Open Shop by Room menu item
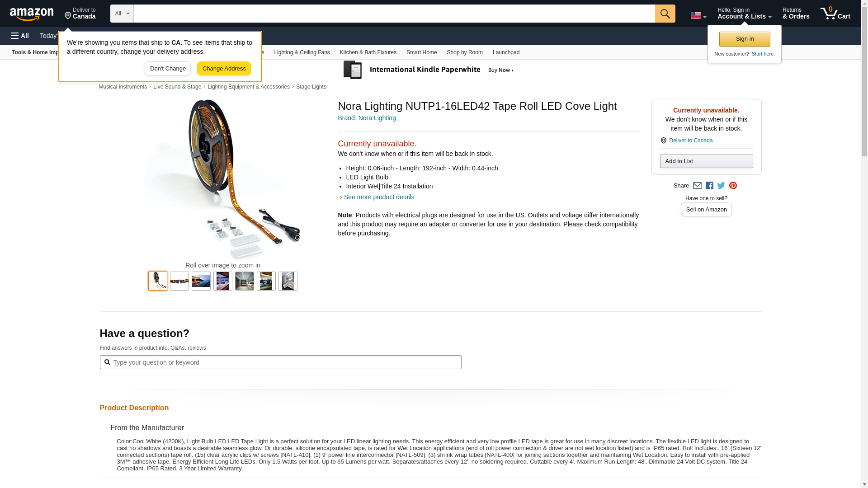This screenshot has height=488, width=868. point(464,52)
